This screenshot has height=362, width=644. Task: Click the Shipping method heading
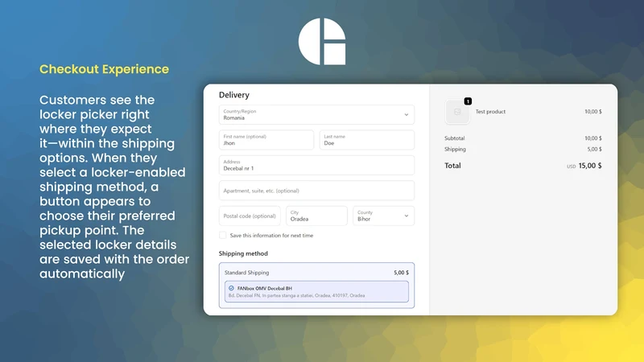(243, 253)
